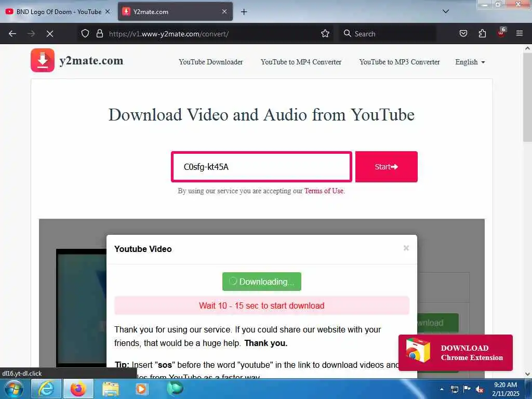Click the taskbar clock showing 9:20 AM
532x399 pixels.
point(506,389)
